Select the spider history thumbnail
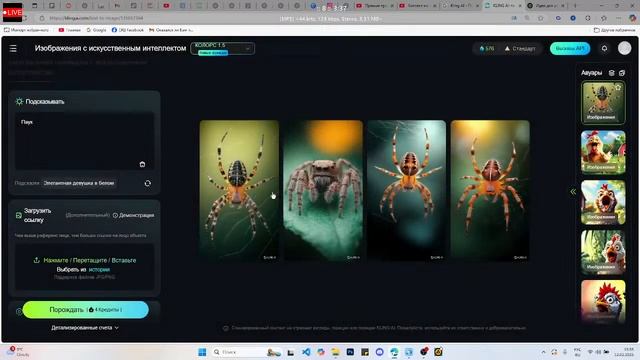640x360 pixels. point(603,102)
